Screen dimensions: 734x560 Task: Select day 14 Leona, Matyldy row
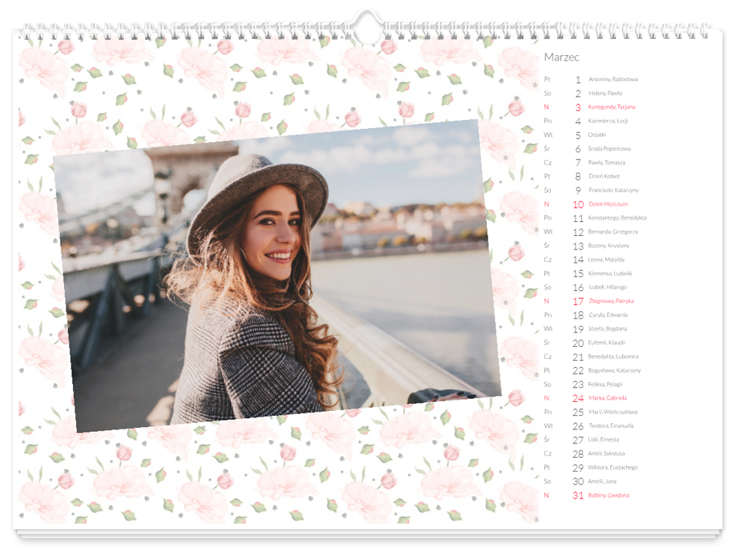605,259
